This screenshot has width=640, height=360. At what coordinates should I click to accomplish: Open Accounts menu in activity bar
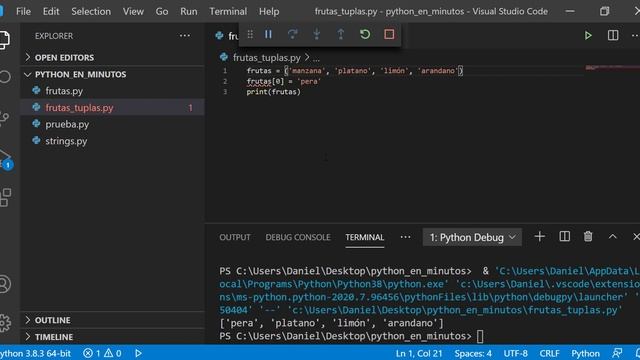4,284
